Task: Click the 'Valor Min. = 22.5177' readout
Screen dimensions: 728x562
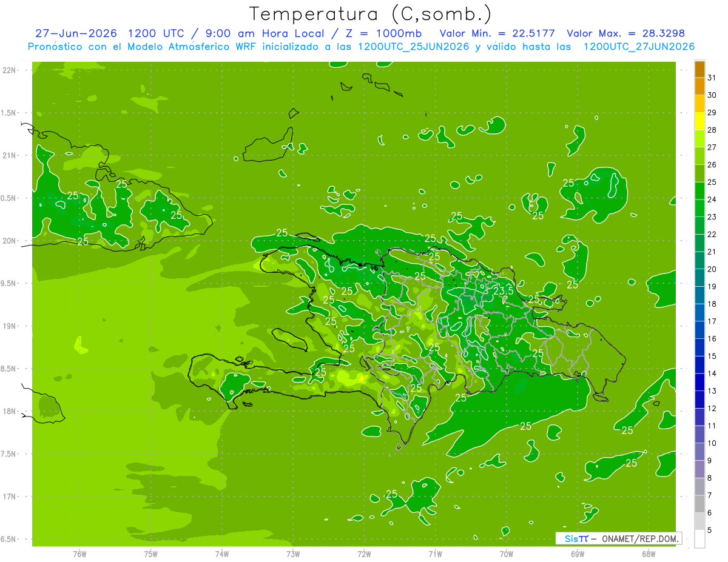Action: pos(497,33)
